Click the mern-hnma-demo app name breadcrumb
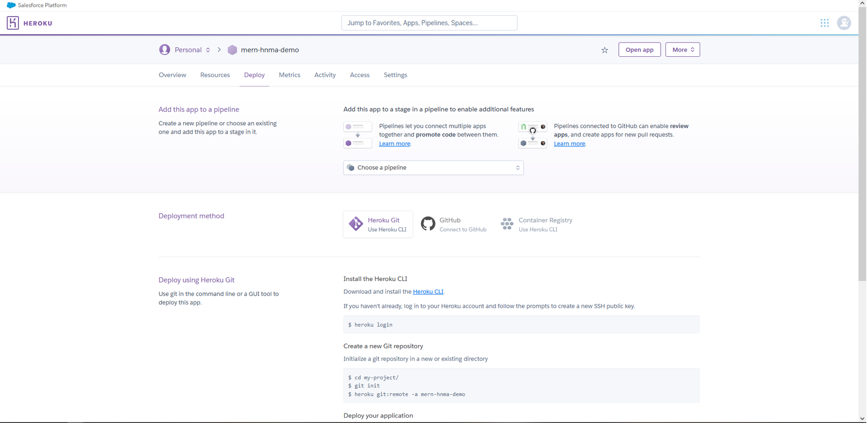The width and height of the screenshot is (868, 423). (270, 50)
